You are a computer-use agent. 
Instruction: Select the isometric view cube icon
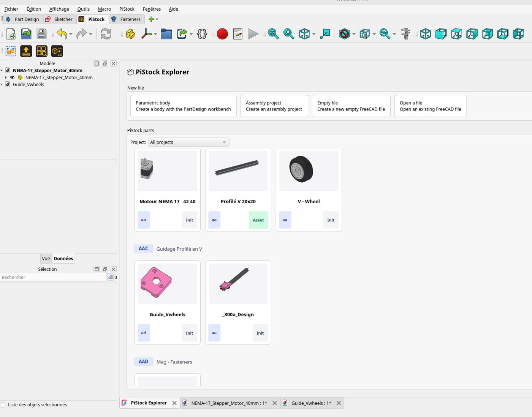click(x=426, y=34)
